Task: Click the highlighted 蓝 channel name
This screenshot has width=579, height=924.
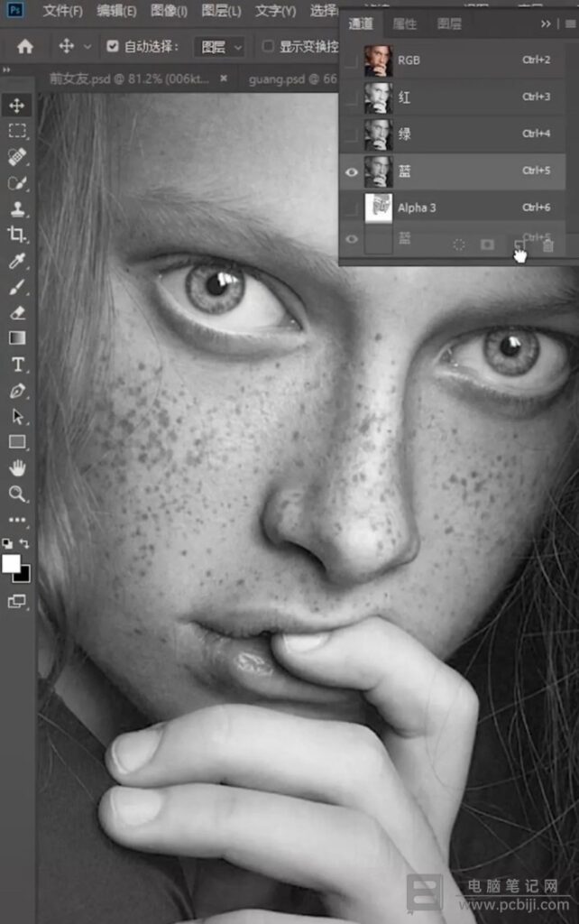Action: tap(405, 171)
